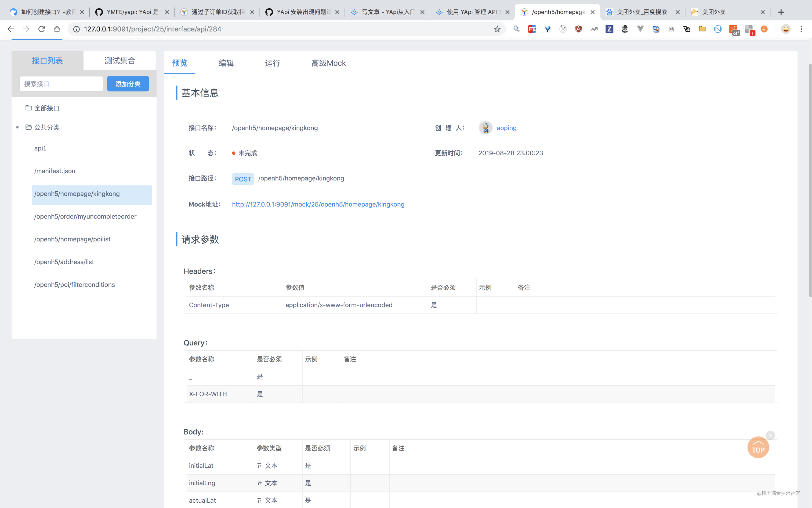Go back with the browser back arrow

[x=11, y=29]
